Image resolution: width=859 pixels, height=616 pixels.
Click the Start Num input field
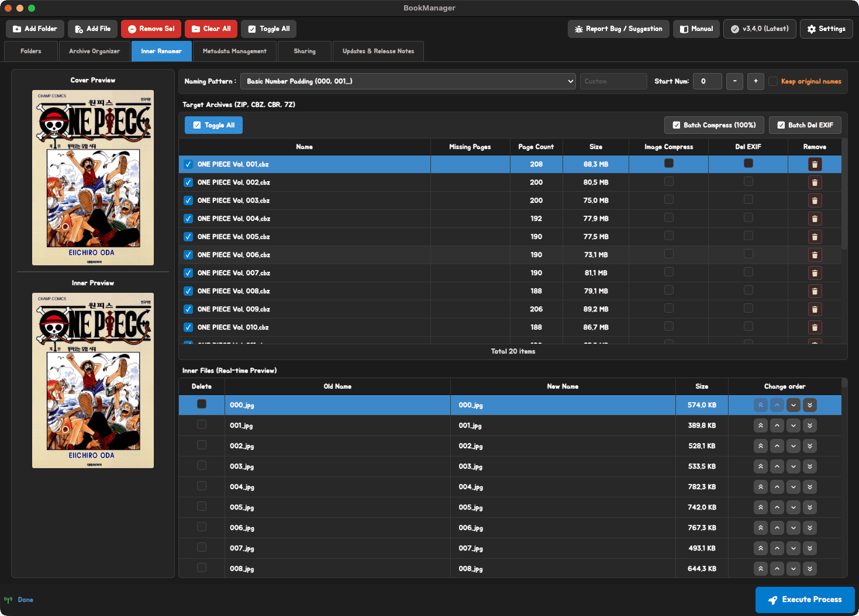pos(708,81)
